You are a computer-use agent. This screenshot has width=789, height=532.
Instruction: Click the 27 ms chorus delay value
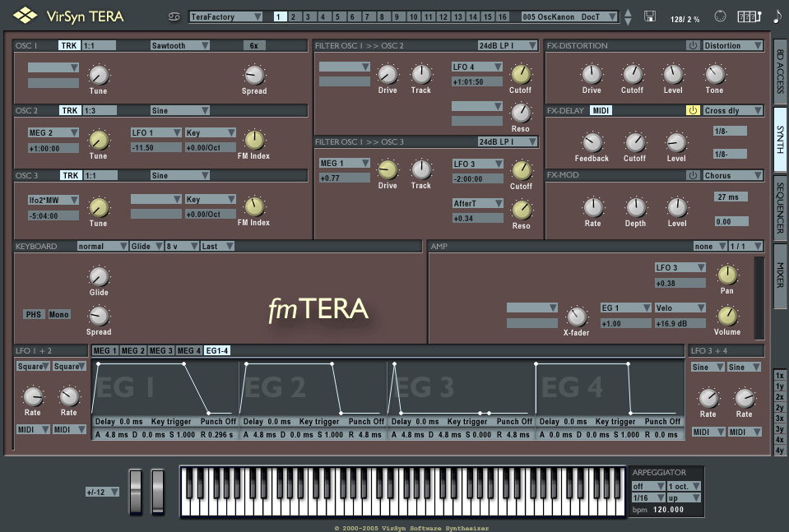(731, 197)
